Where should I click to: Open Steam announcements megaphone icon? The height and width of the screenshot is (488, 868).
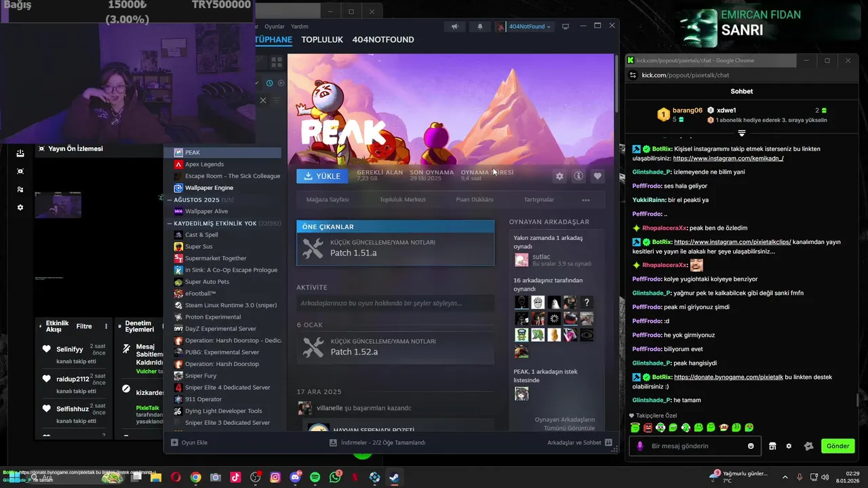click(x=455, y=26)
